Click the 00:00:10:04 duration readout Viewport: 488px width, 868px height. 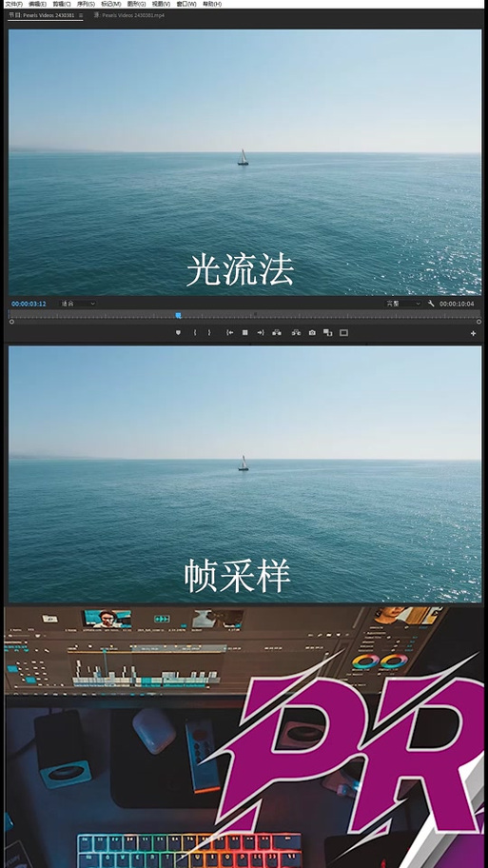(x=457, y=304)
